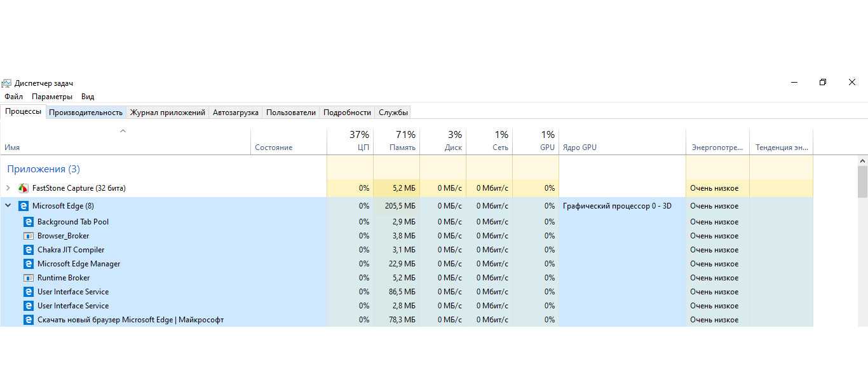Switch to the Производительность tab
868x391 pixels.
[x=86, y=113]
